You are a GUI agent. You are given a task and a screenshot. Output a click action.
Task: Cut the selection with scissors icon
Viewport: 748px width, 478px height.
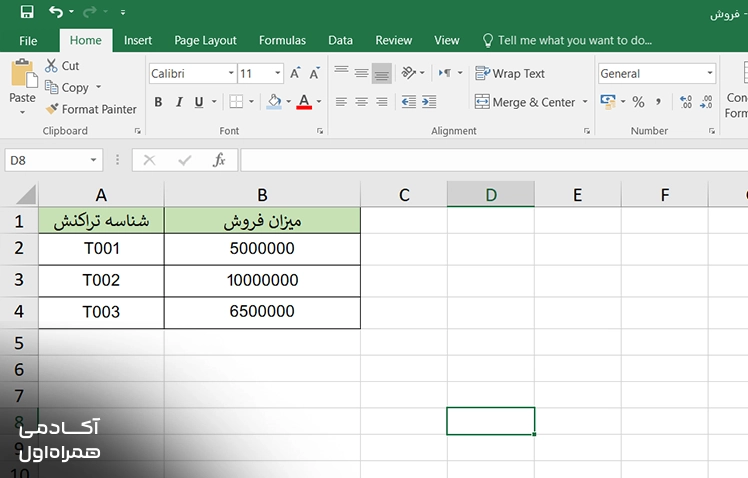click(62, 66)
